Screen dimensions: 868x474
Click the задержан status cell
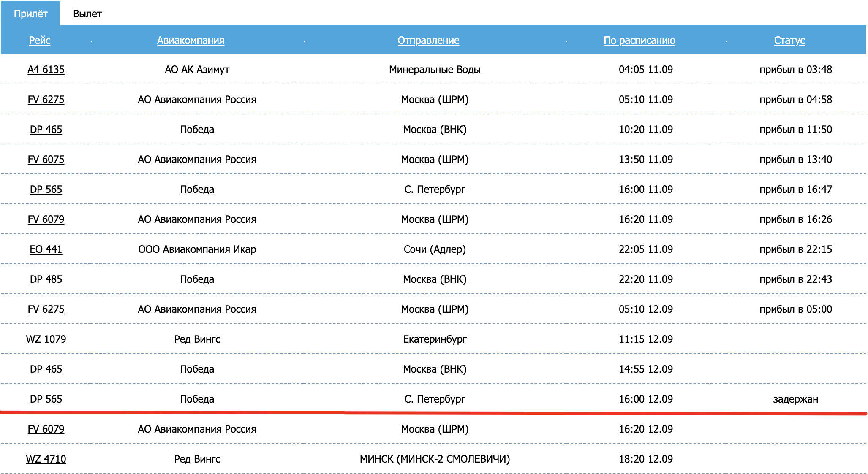[795, 399]
